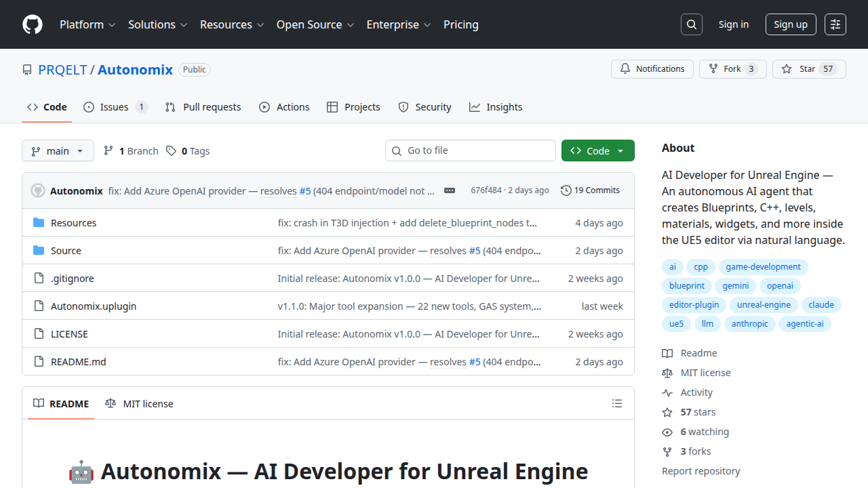
Task: Expand the Resources header menu
Action: coord(232,24)
